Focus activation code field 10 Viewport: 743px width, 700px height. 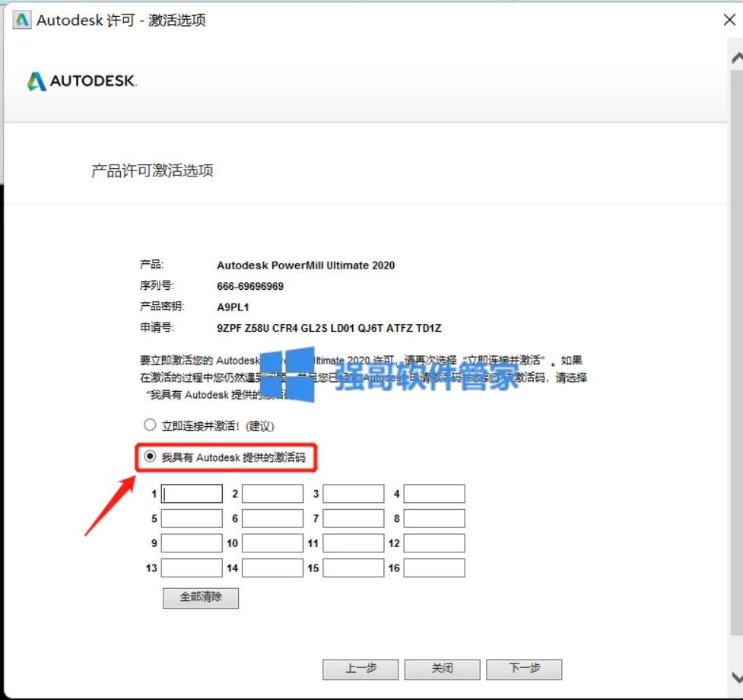tap(272, 543)
